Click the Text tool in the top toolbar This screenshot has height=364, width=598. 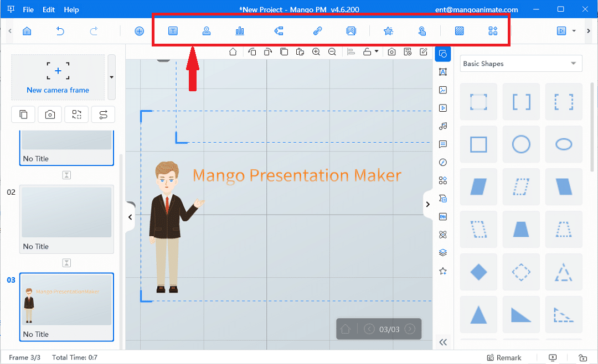tap(173, 31)
